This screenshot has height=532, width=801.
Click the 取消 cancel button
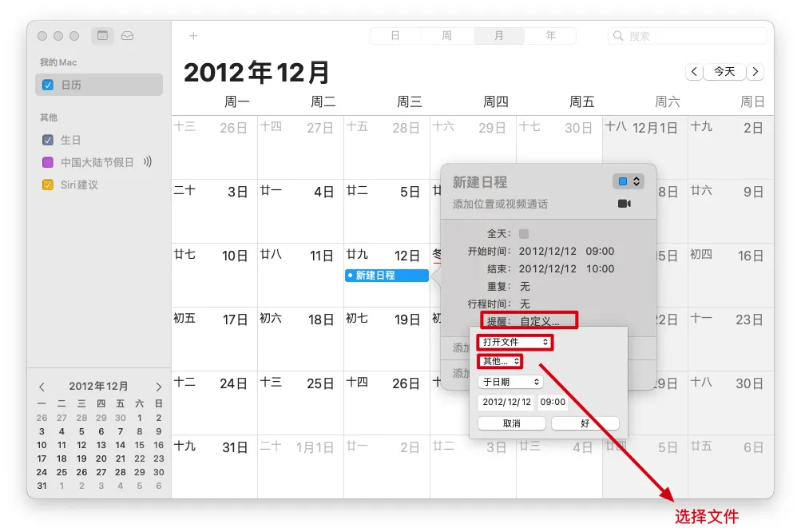[x=511, y=423]
